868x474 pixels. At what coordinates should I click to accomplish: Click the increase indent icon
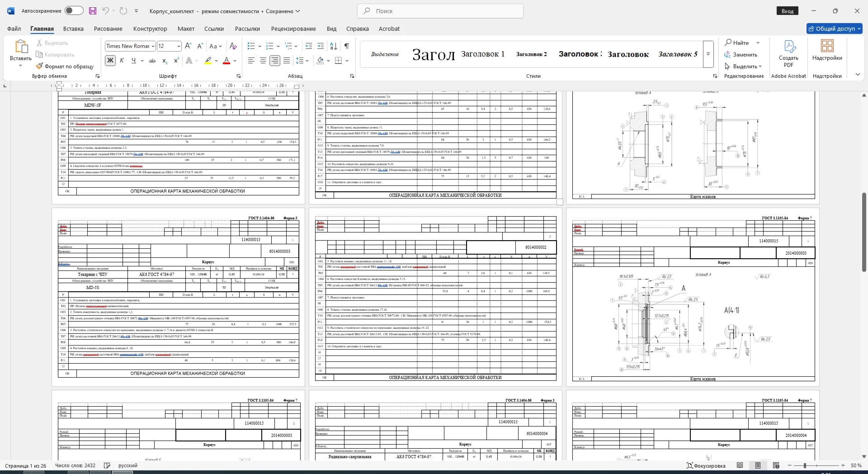pos(321,46)
